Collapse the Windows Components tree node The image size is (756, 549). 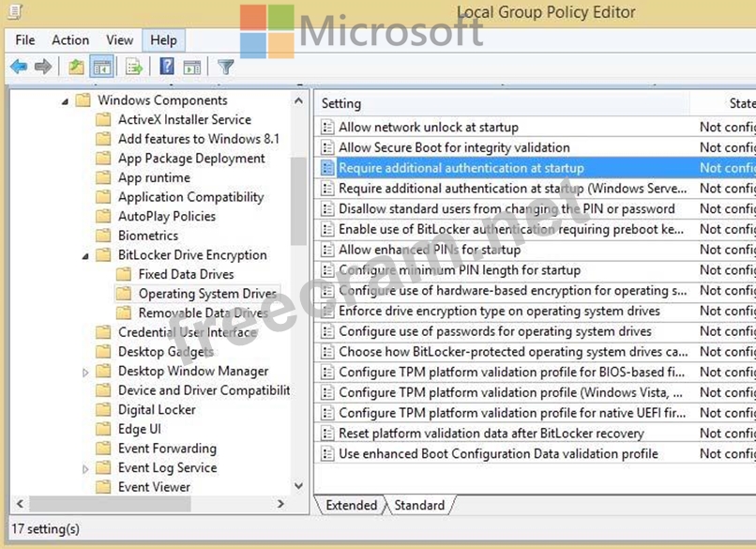(65, 101)
